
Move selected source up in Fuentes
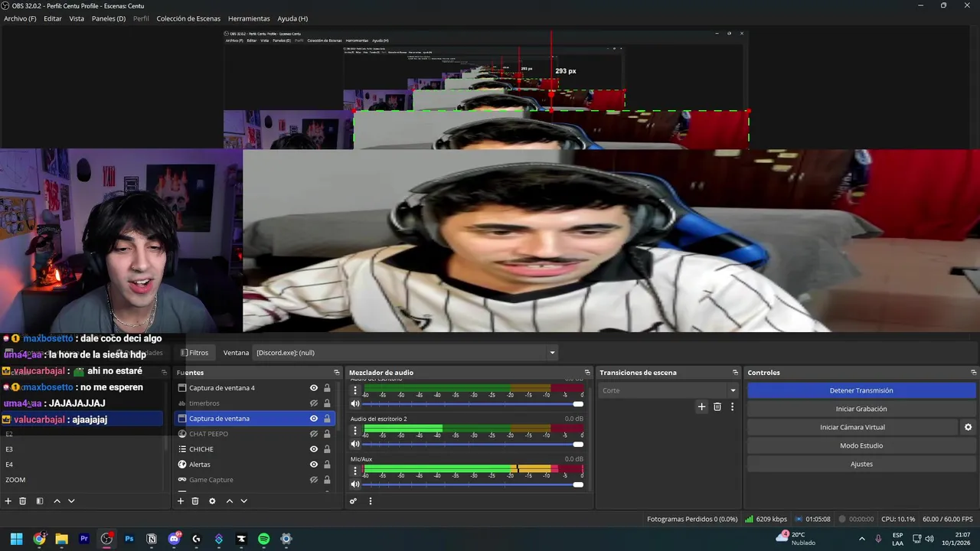click(x=229, y=501)
